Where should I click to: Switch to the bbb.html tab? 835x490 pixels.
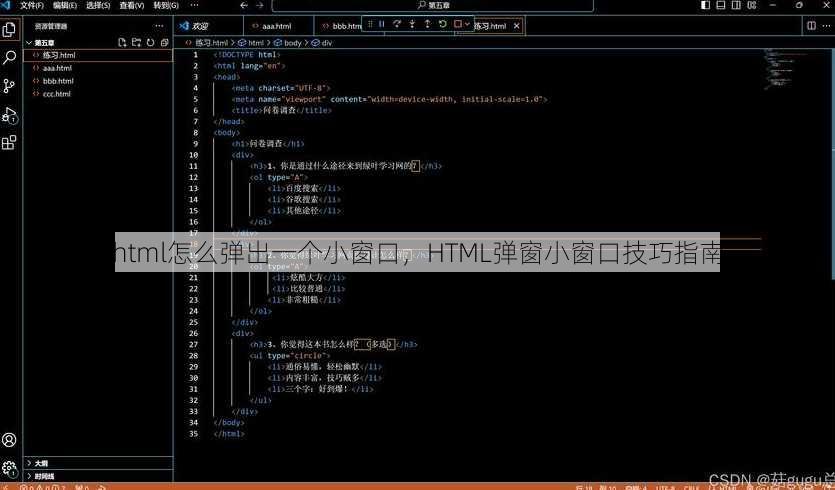343,26
